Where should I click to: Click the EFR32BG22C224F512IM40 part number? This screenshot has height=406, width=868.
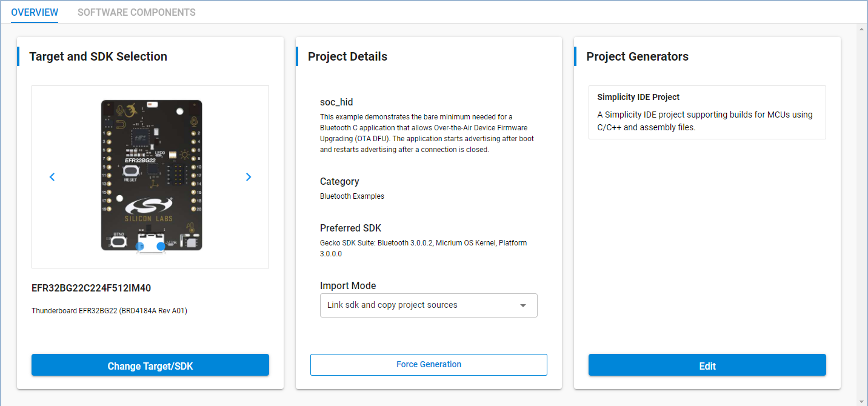coord(91,288)
